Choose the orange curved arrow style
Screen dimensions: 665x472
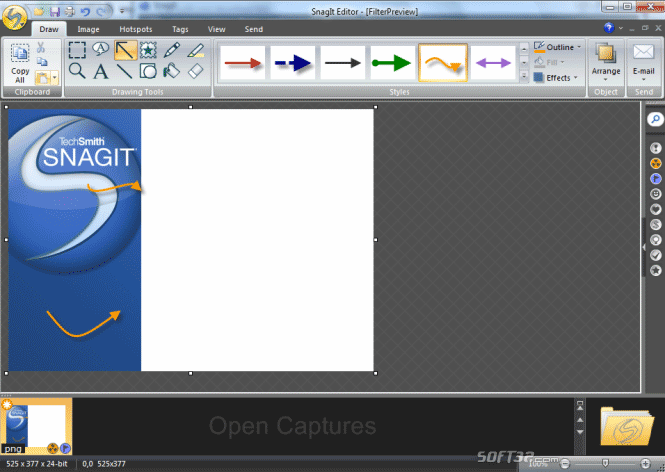(x=443, y=63)
